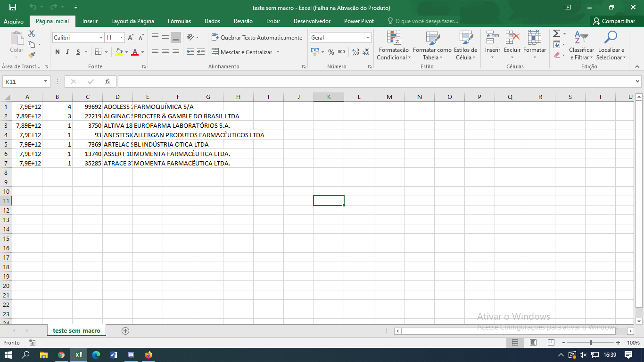Image resolution: width=644 pixels, height=362 pixels.
Task: Switch to the Power Pivot tab
Action: (359, 21)
